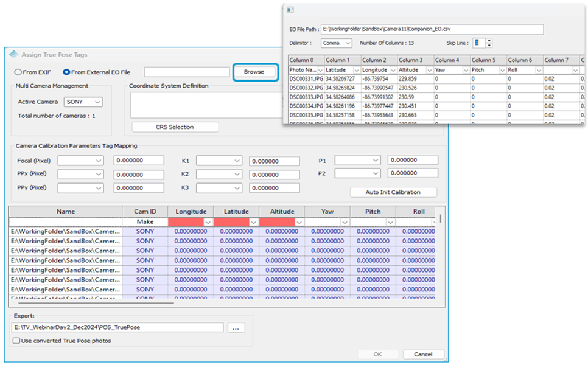Click the P2 value field
Screen dimensions: 588x365
click(x=413, y=173)
